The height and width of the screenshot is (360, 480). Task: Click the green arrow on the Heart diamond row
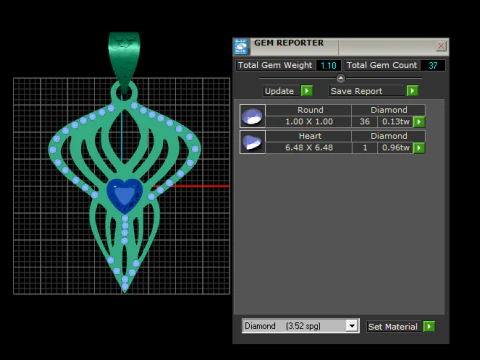coord(419,148)
